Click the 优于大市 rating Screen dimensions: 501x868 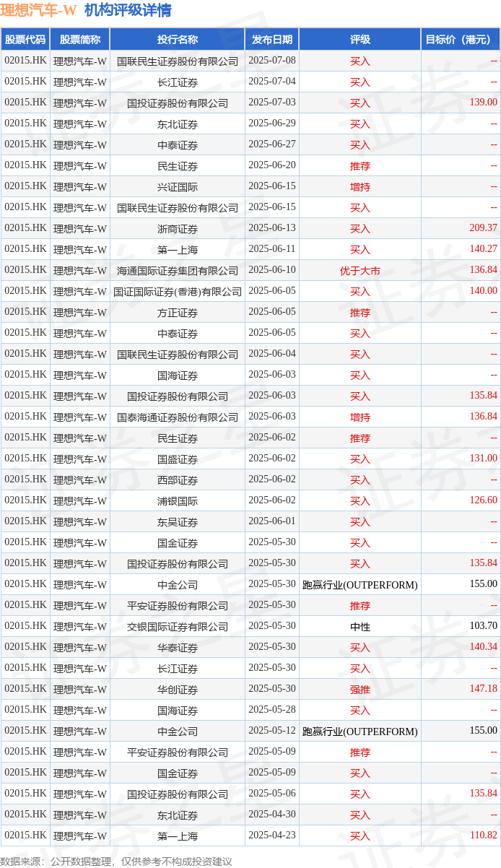[x=360, y=271]
